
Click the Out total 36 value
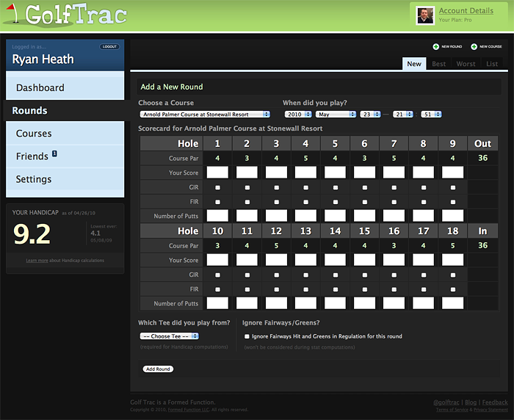point(482,158)
